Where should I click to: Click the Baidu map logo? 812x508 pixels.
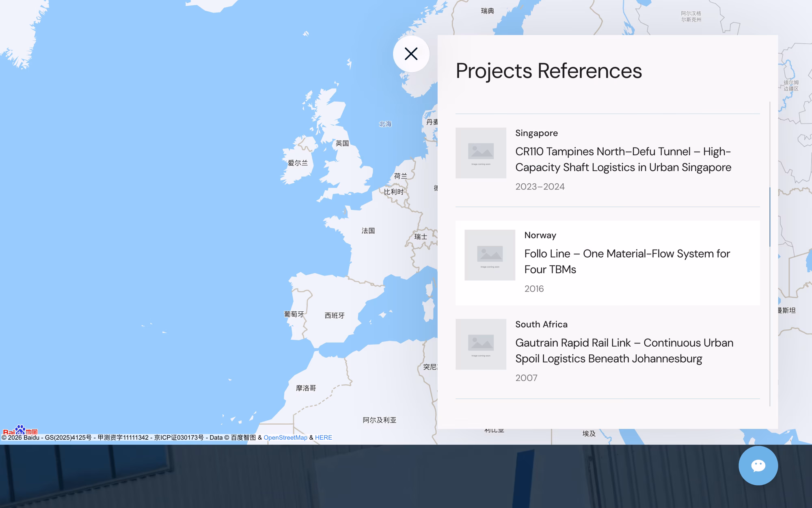point(20,430)
